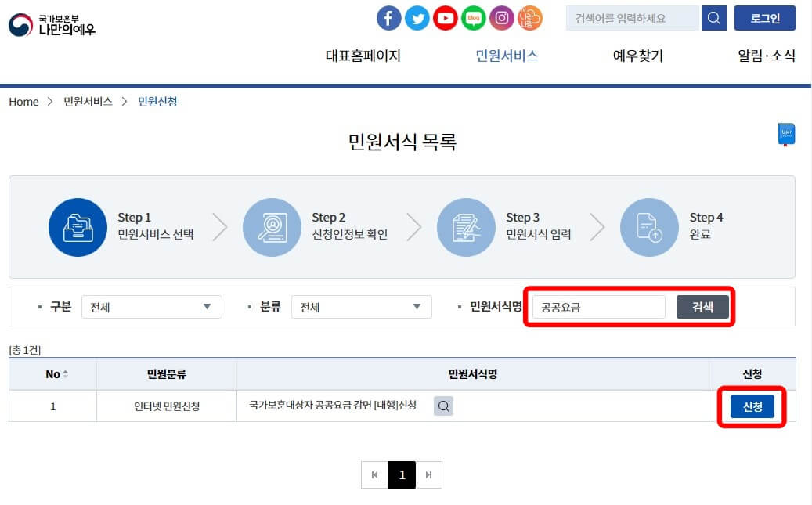Open the 분류 전체 dropdown
This screenshot has height=505, width=812.
tap(361, 307)
